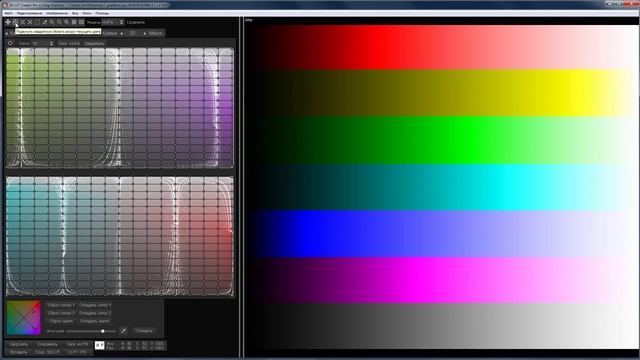Select the rectangle selection tool

pyautogui.click(x=37, y=22)
